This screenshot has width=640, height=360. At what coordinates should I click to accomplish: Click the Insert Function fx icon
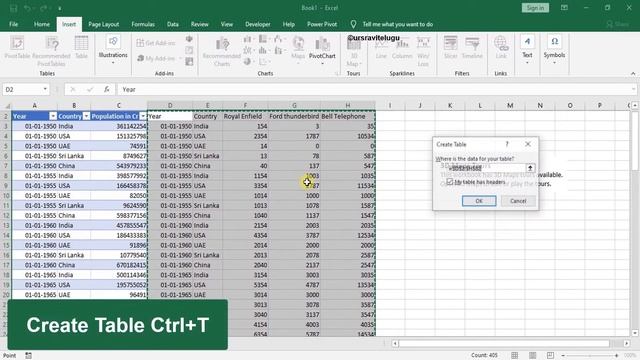pyautogui.click(x=107, y=89)
